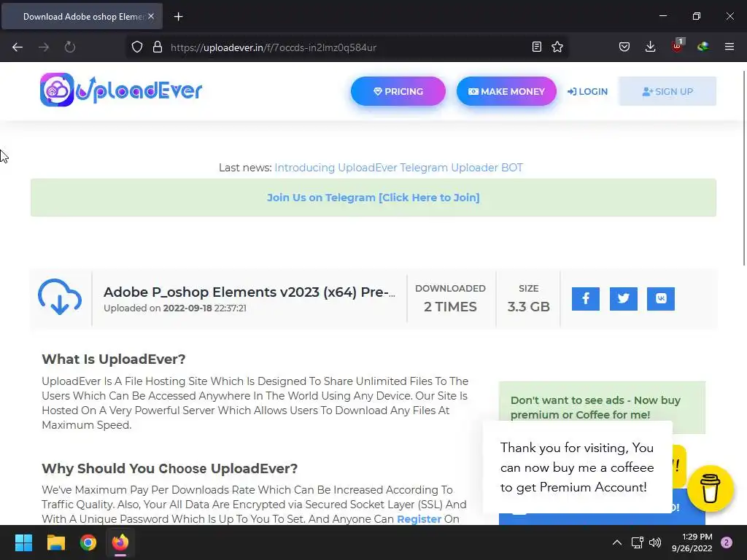Click the LOGIN link
The image size is (747, 560).
[587, 91]
